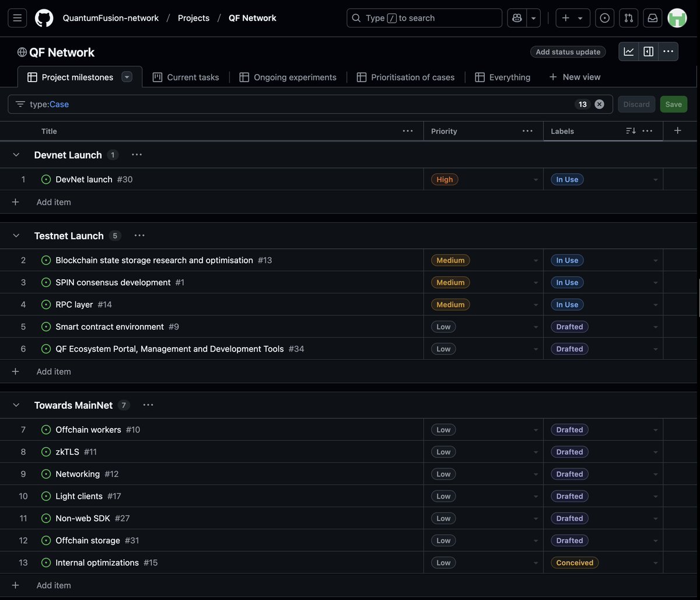The height and width of the screenshot is (600, 700).
Task: Open the hamburger navigation menu
Action: tap(17, 18)
